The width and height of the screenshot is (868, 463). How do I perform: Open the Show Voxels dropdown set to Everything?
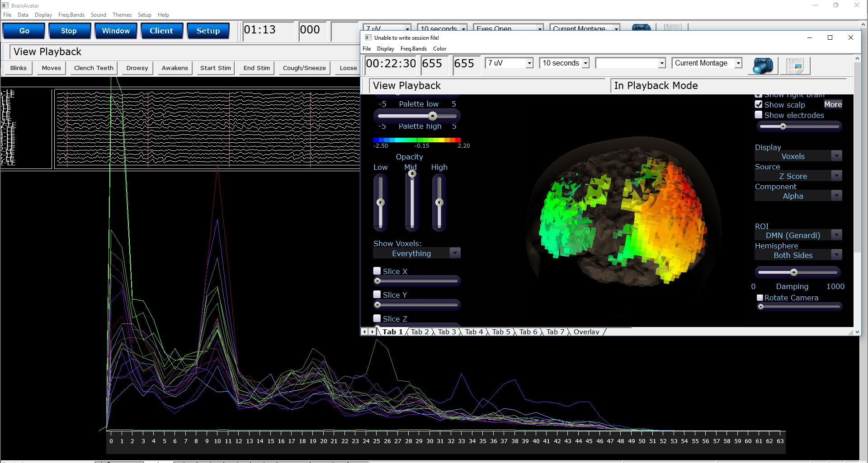pyautogui.click(x=455, y=253)
